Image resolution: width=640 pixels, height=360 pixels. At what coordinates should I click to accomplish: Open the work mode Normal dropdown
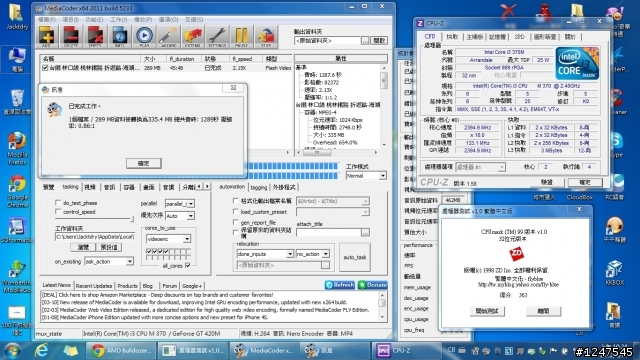coord(366,176)
